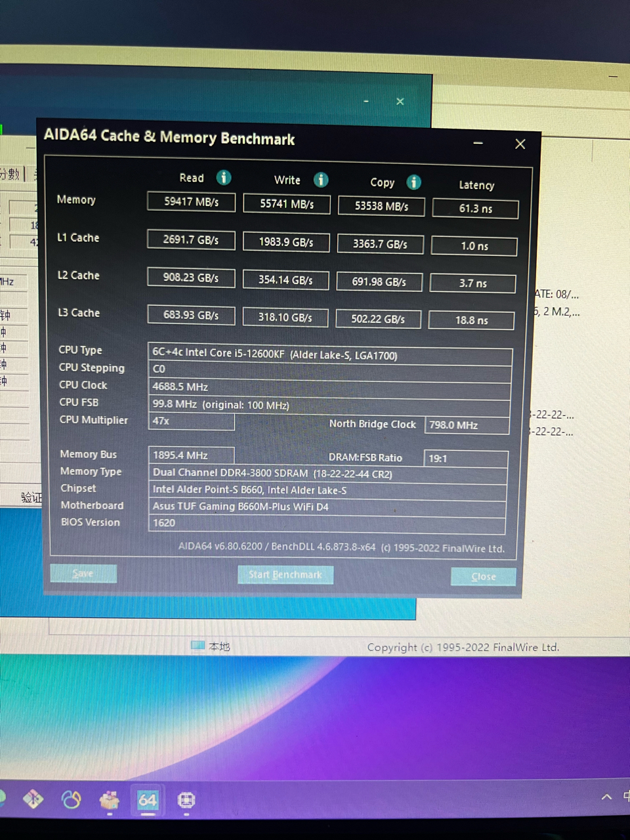Select the Memory Latency value 61.3 ns
The image size is (630, 840).
[476, 209]
